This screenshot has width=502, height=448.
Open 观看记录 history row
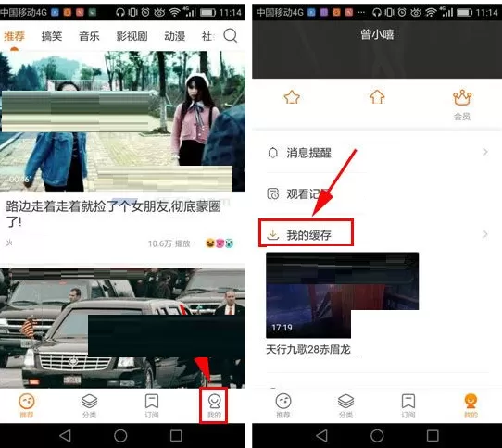[377, 193]
